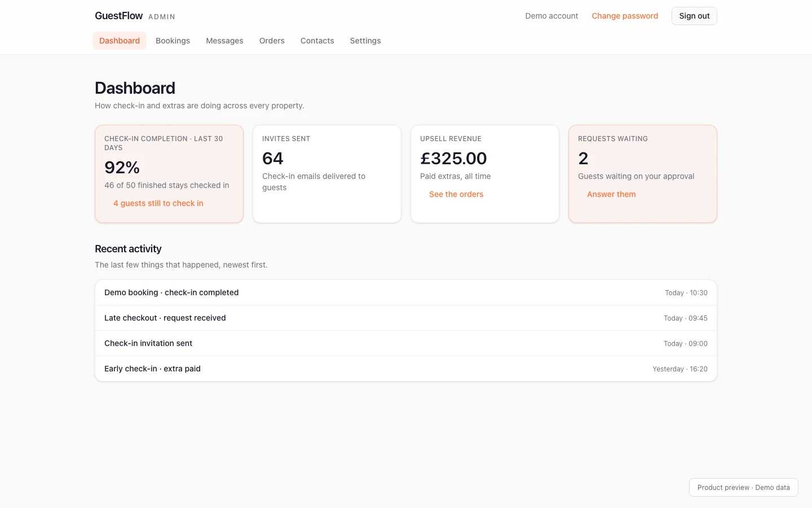812x508 pixels.
Task: Select the 'Late checkout · request received' row
Action: coord(406,318)
